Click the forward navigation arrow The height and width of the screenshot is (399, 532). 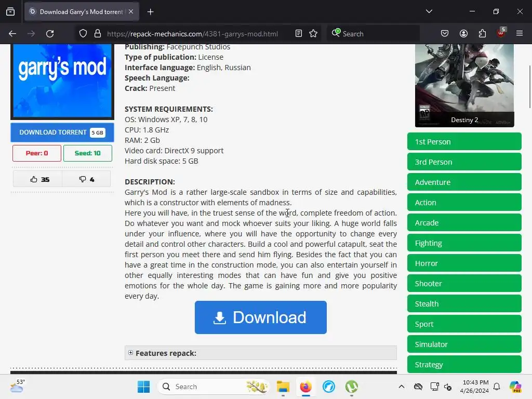pyautogui.click(x=31, y=34)
